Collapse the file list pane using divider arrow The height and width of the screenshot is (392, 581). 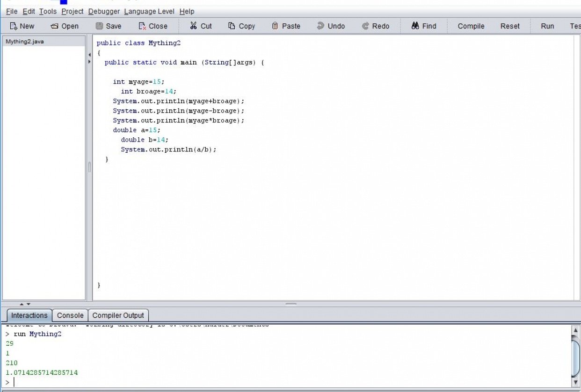point(89,55)
